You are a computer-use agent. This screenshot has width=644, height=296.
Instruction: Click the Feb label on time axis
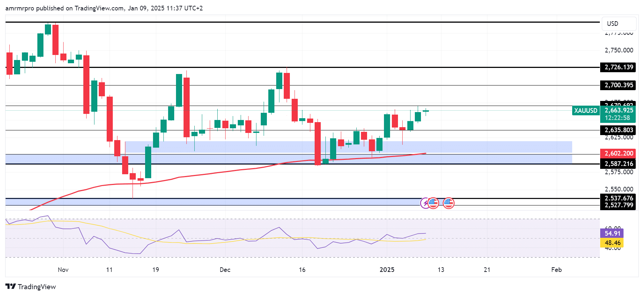click(556, 270)
